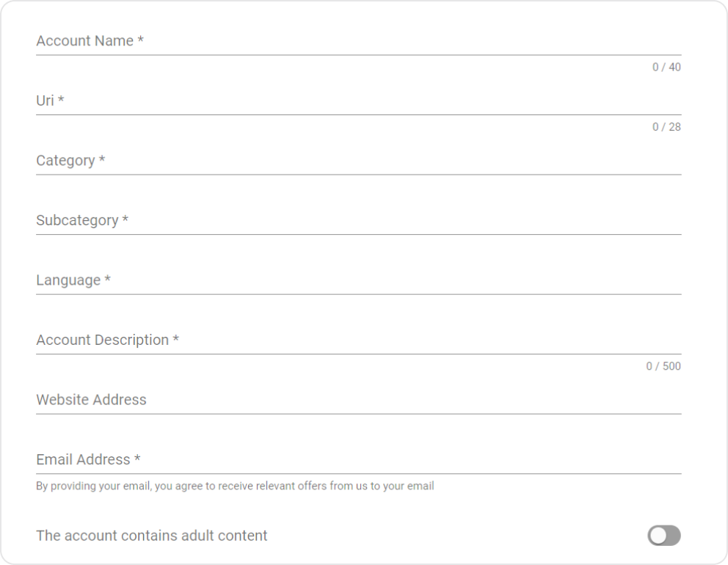Click the asterisk next to Email Address
Viewport: 728px width, 565px height.
137,460
